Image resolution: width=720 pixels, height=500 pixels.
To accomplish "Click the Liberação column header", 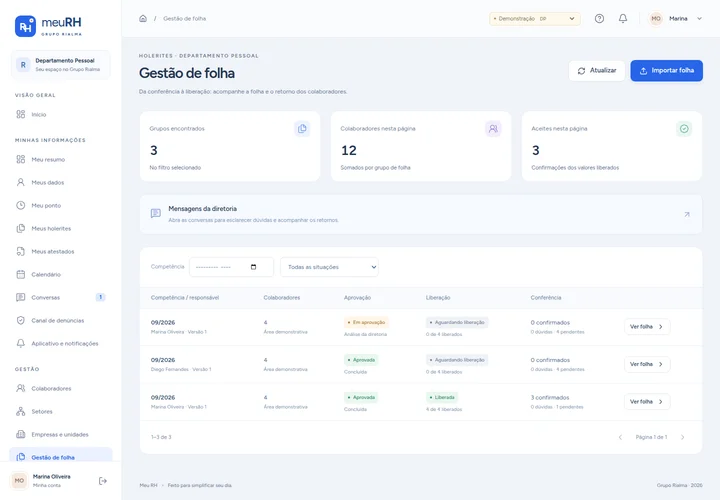I will point(438,298).
